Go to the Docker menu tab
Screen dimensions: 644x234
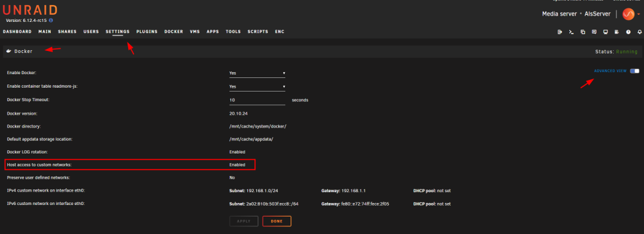174,32
